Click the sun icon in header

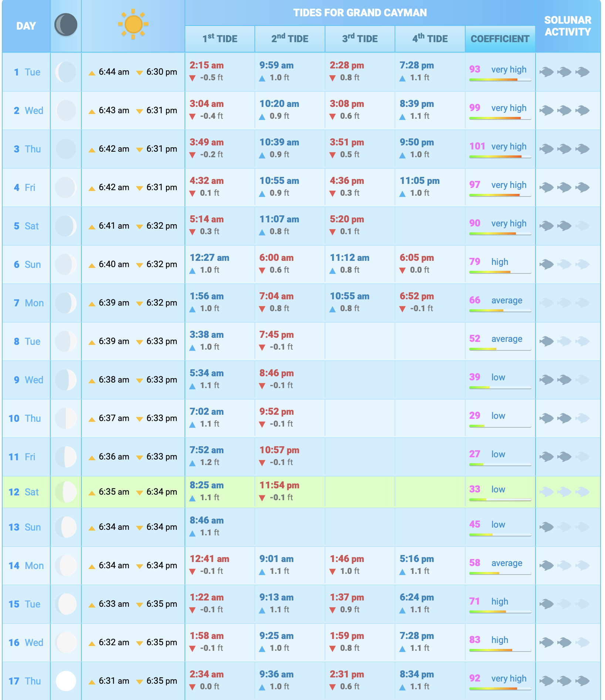coord(133,24)
